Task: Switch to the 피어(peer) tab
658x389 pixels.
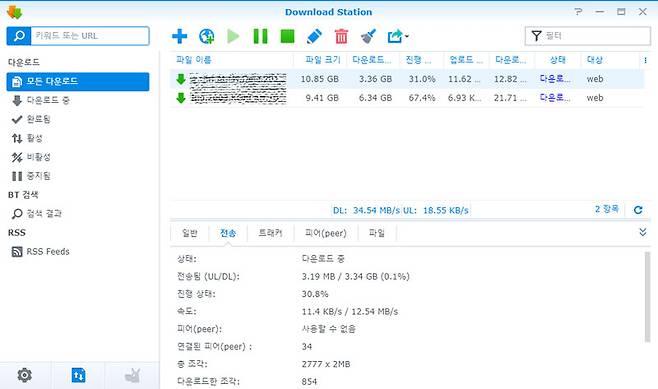Action: [326, 233]
